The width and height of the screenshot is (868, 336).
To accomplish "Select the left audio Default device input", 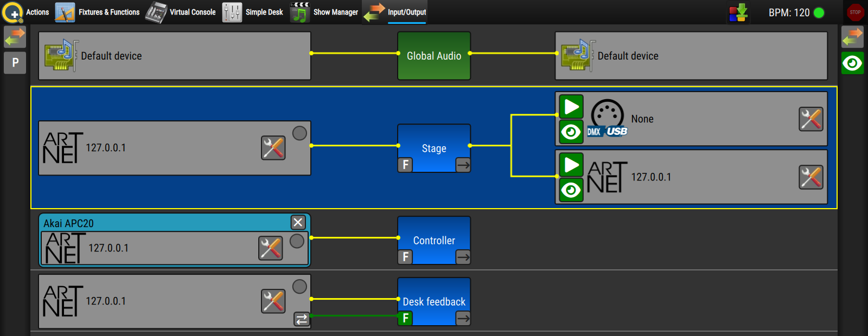I will tap(175, 56).
